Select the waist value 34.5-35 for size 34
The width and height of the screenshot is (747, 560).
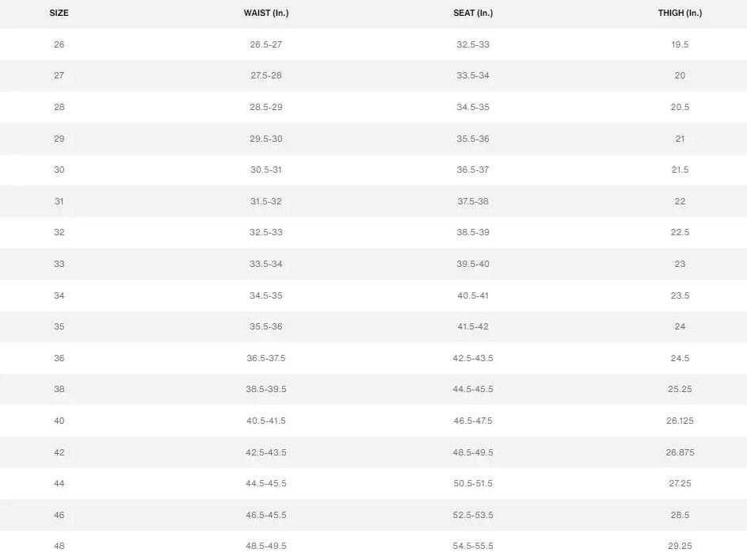click(x=265, y=295)
